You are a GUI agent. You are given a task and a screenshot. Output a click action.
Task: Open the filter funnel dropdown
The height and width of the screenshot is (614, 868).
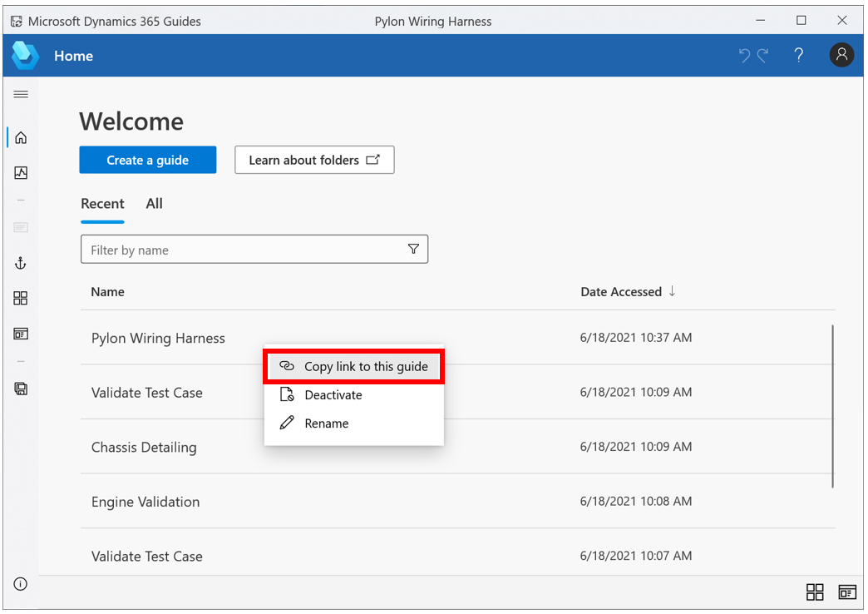[413, 249]
